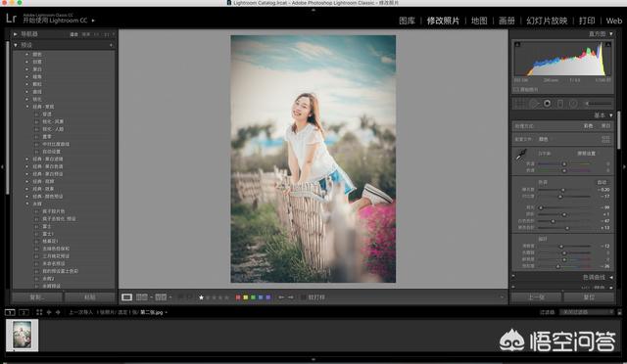Image resolution: width=627 pixels, height=364 pixels.
Task: Collapse the left panel group edge arrow
Action: (x=2, y=166)
